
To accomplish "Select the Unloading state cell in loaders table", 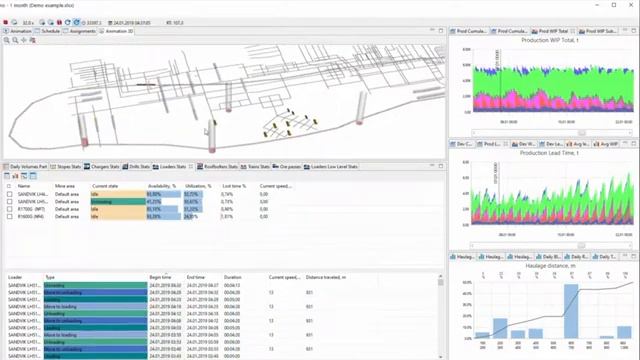I will 118,202.
